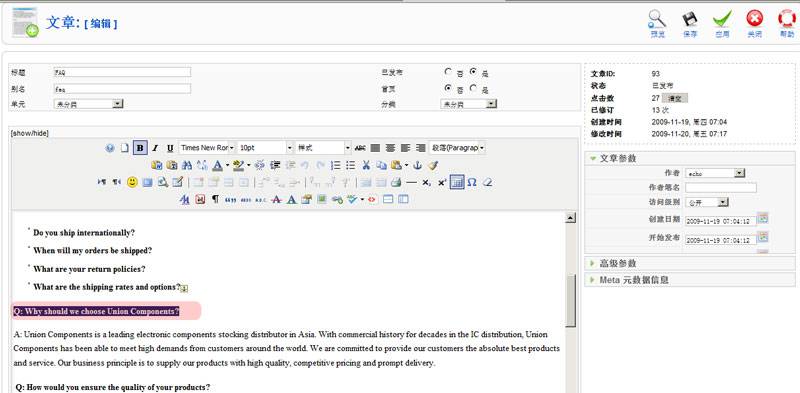Viewport: 800px width, 393px height.
Task: Click the Close (关闭) red X icon
Action: (x=755, y=19)
